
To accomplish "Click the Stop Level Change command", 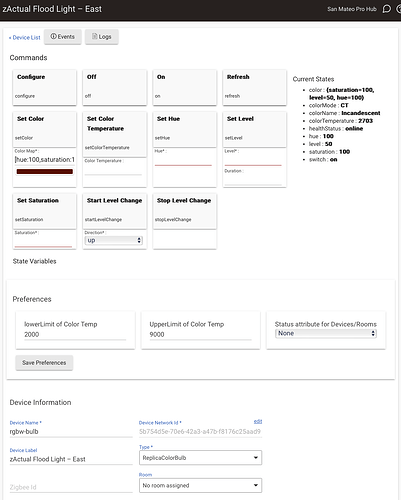I will pos(185,211).
